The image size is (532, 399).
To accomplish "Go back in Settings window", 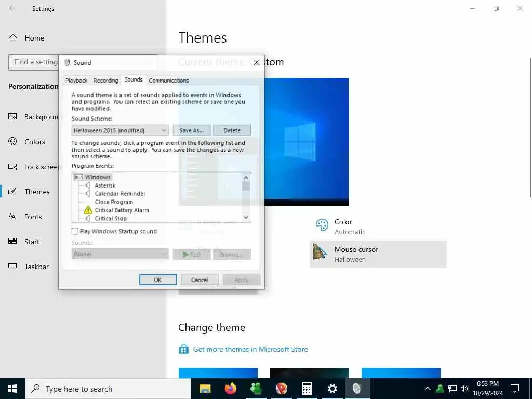I will tap(12, 8).
